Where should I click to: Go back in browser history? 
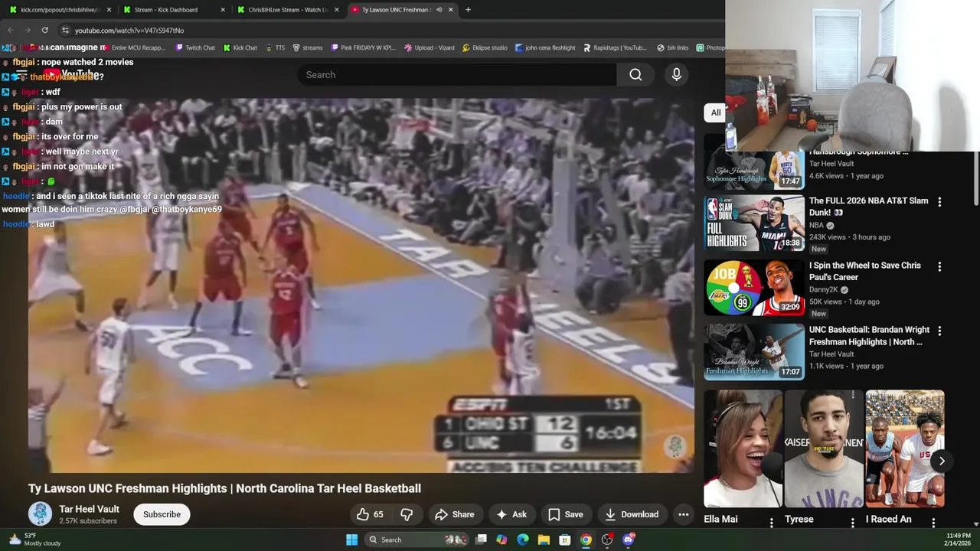click(x=10, y=30)
